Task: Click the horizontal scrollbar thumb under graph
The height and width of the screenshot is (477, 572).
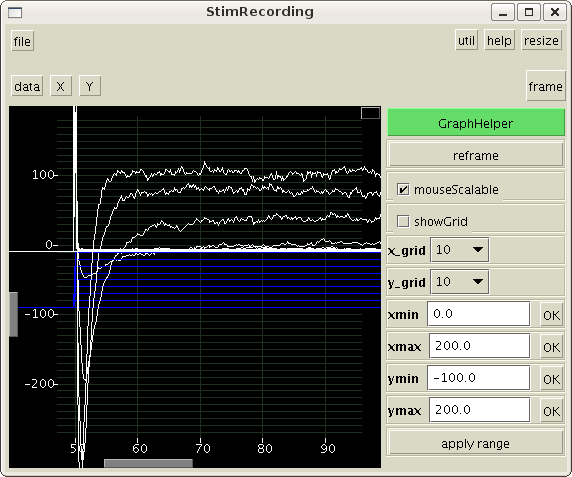Action: (148, 464)
